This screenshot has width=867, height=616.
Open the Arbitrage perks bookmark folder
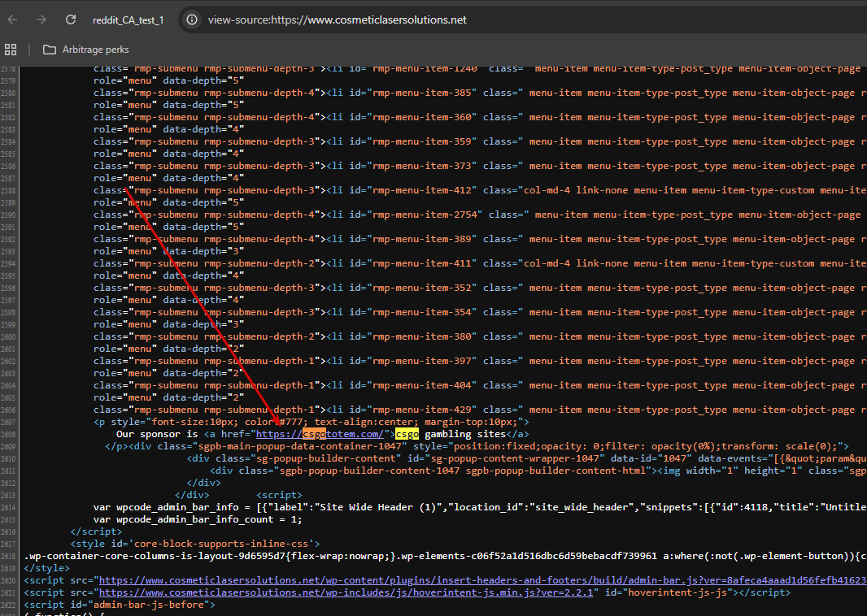[85, 50]
